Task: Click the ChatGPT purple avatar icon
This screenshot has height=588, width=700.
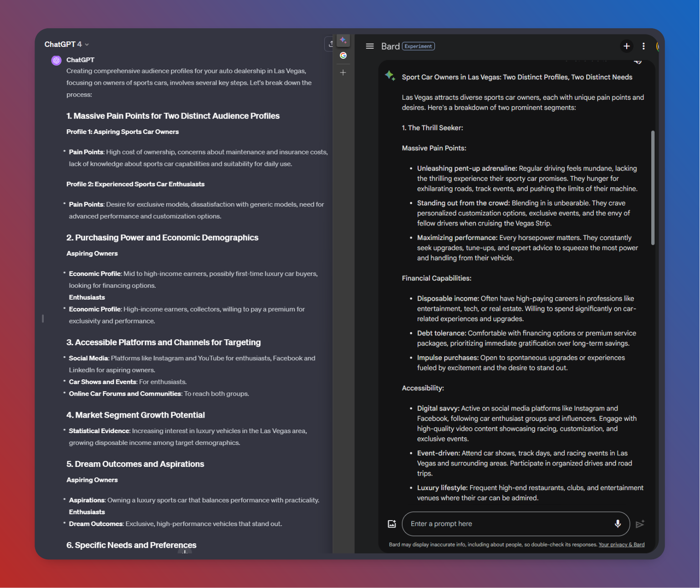Action: pyautogui.click(x=56, y=60)
